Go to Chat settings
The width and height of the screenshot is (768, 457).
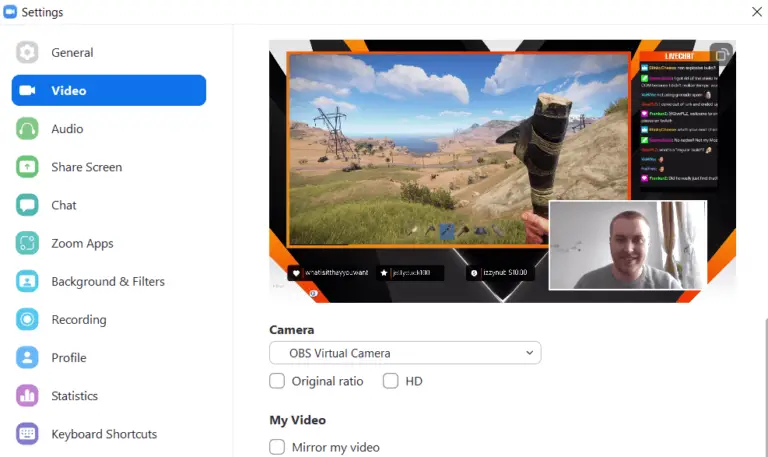tap(109, 205)
